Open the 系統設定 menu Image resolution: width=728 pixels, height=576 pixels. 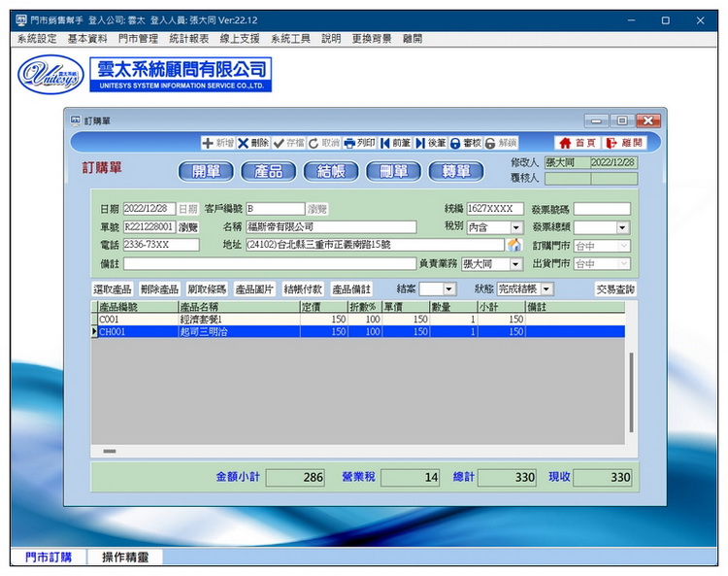pos(37,39)
